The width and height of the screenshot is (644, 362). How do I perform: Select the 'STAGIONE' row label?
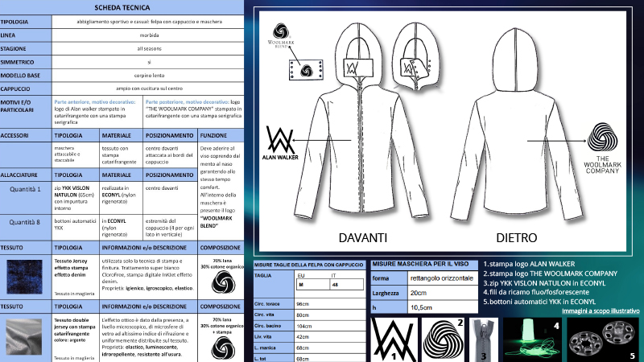click(x=13, y=49)
